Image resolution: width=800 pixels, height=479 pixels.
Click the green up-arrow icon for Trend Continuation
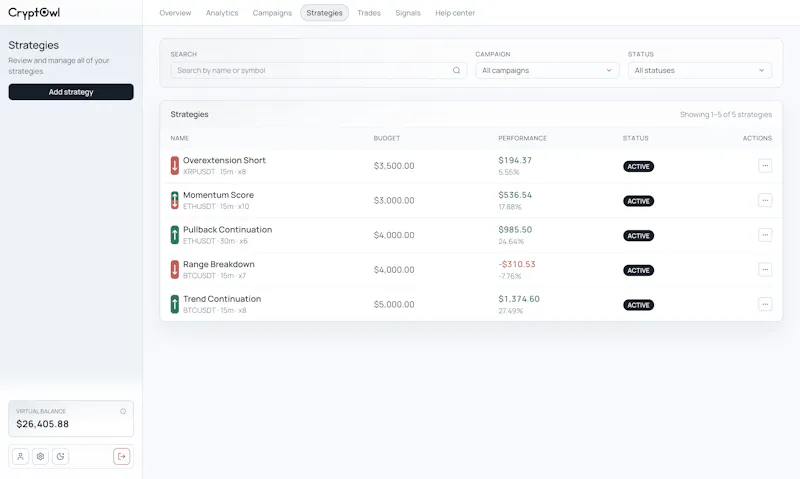pyautogui.click(x=174, y=305)
